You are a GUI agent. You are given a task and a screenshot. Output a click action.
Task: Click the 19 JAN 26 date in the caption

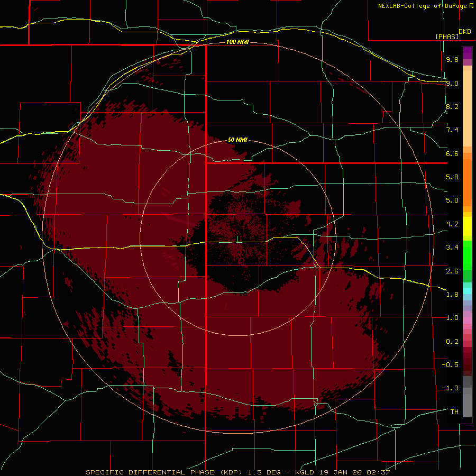click(x=341, y=472)
